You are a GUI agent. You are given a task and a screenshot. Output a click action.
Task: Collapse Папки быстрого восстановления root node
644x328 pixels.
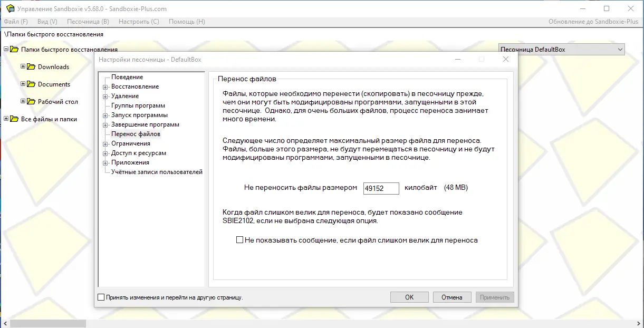coord(6,49)
